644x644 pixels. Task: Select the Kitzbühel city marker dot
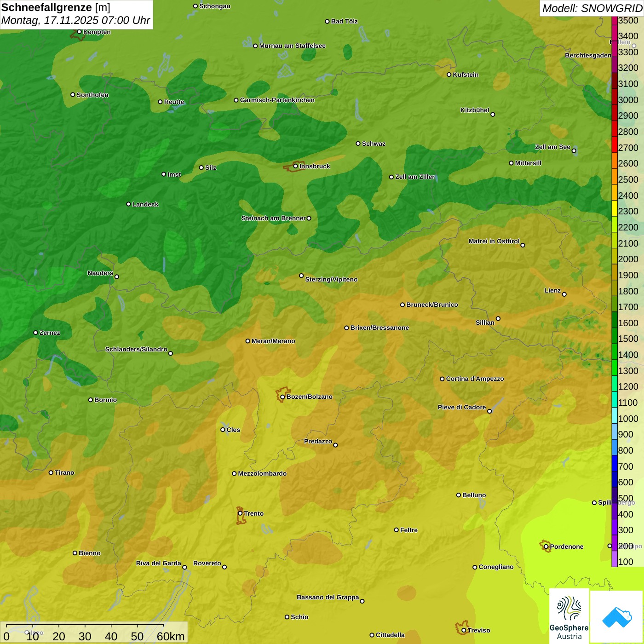493,115
